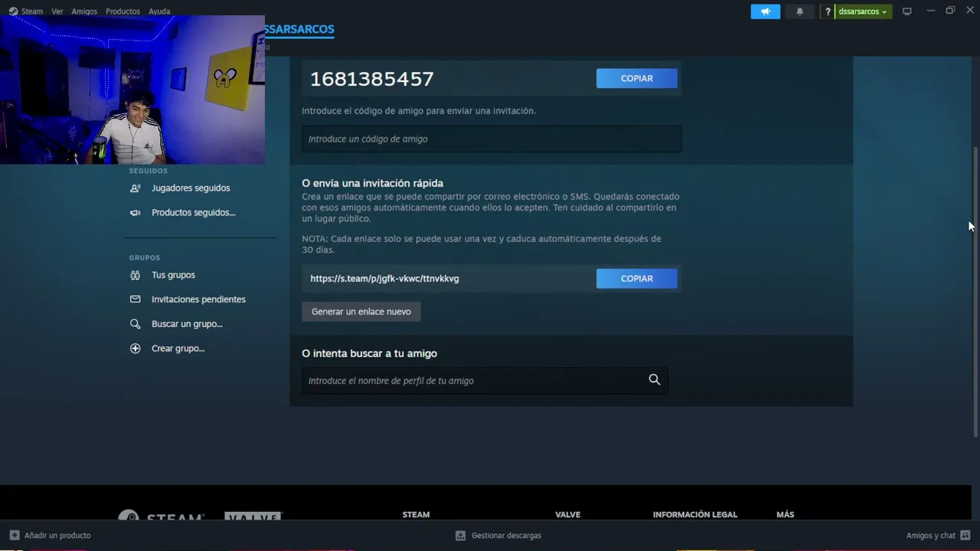Click COPIAR beside the s.team invite link

[637, 279]
